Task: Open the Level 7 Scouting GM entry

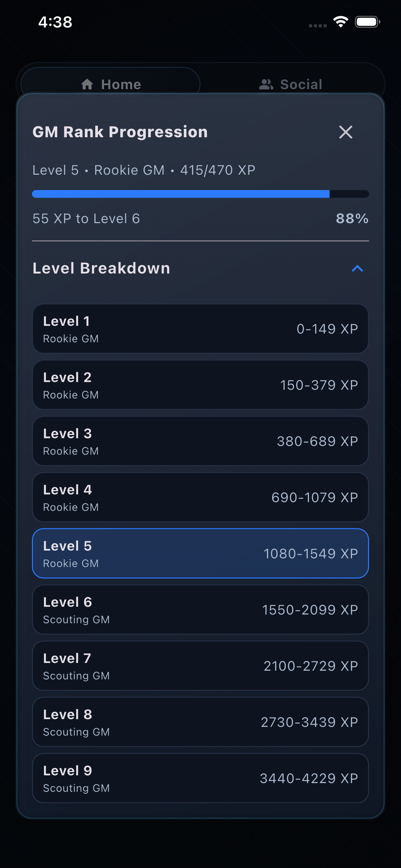Action: pos(200,666)
